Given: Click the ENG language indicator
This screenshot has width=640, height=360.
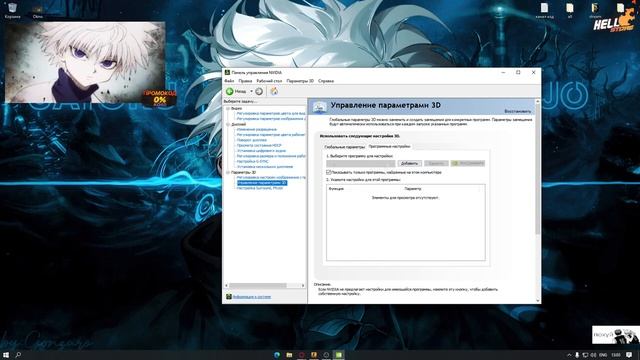Looking at the screenshot, I should (602, 355).
